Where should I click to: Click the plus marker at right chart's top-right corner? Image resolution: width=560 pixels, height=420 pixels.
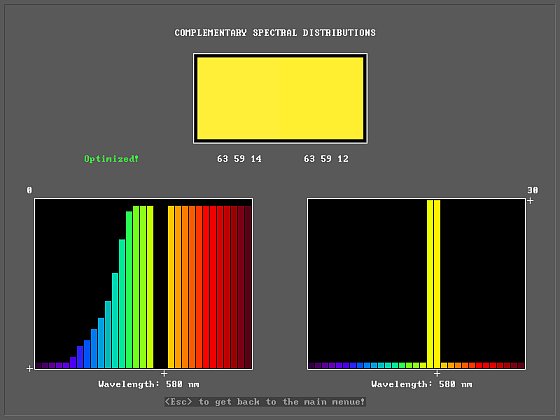pos(530,201)
